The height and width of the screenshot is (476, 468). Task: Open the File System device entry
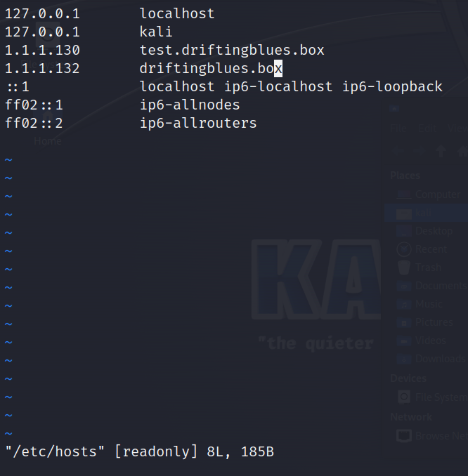point(441,397)
